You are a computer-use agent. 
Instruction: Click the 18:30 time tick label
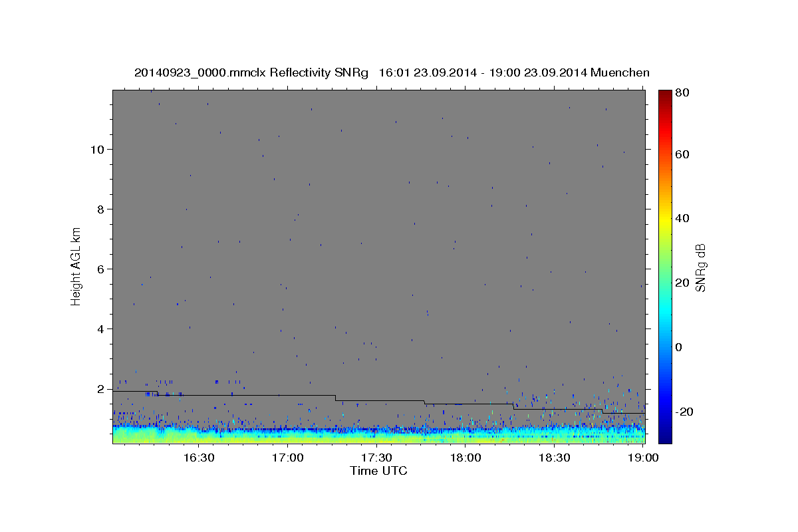coord(555,458)
